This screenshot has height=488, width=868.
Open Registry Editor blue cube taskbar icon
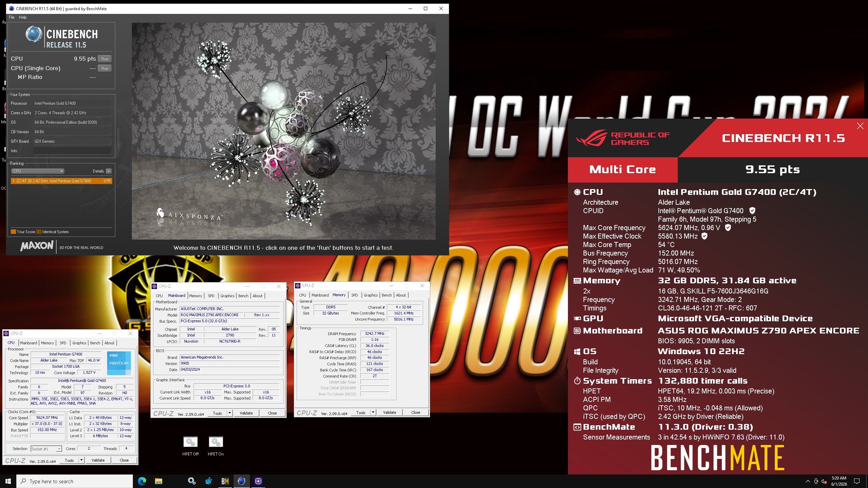[209, 481]
